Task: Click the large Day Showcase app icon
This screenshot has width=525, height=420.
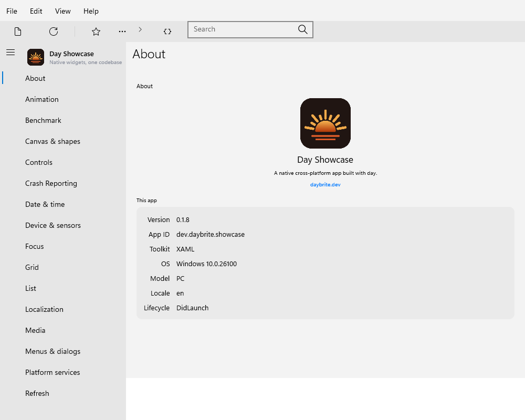Action: click(325, 123)
